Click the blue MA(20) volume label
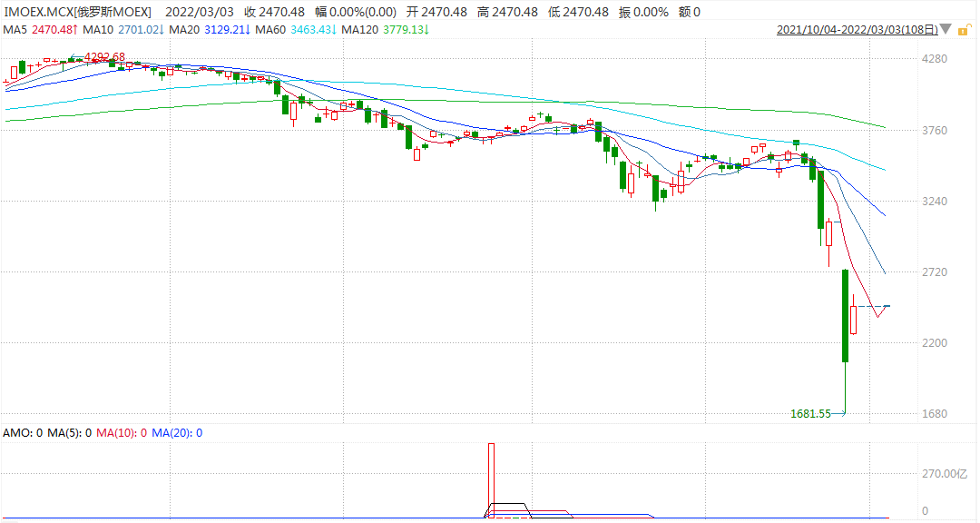 click(x=172, y=433)
